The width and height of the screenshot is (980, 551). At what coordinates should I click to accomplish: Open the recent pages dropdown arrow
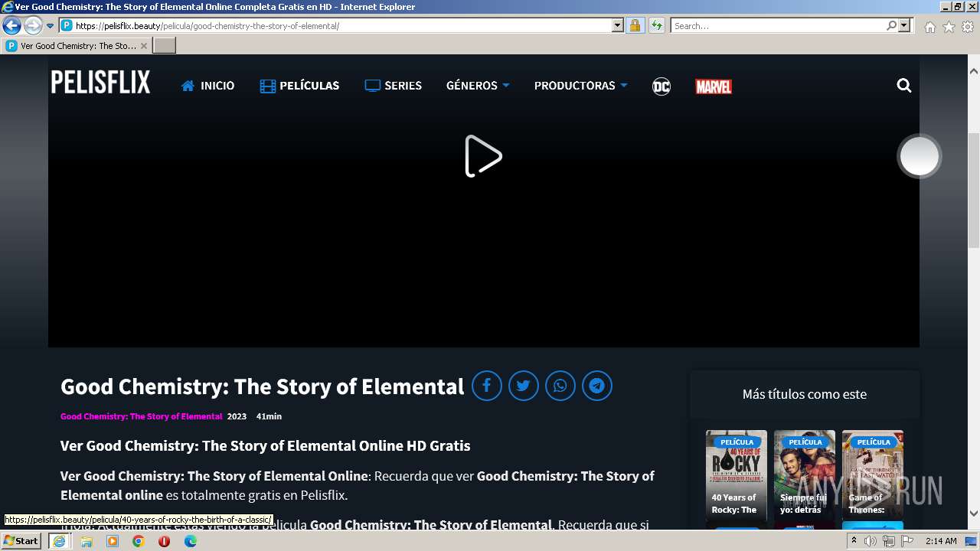coord(51,25)
